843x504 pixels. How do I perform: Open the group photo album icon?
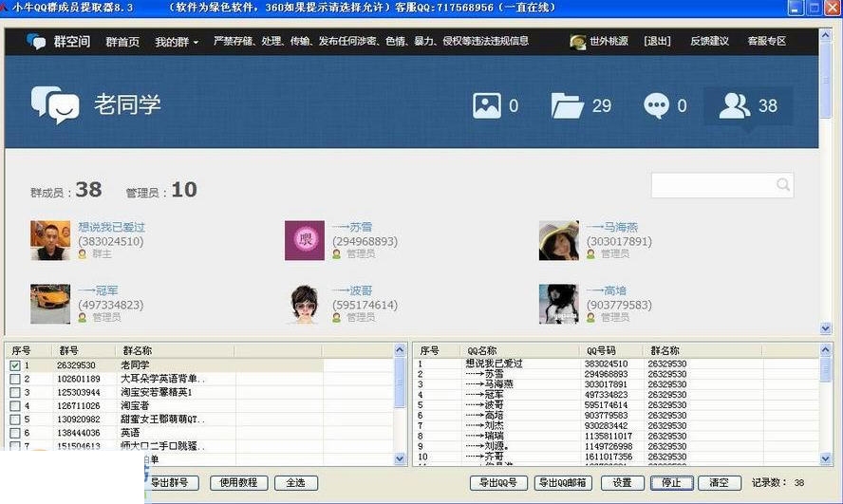point(486,105)
